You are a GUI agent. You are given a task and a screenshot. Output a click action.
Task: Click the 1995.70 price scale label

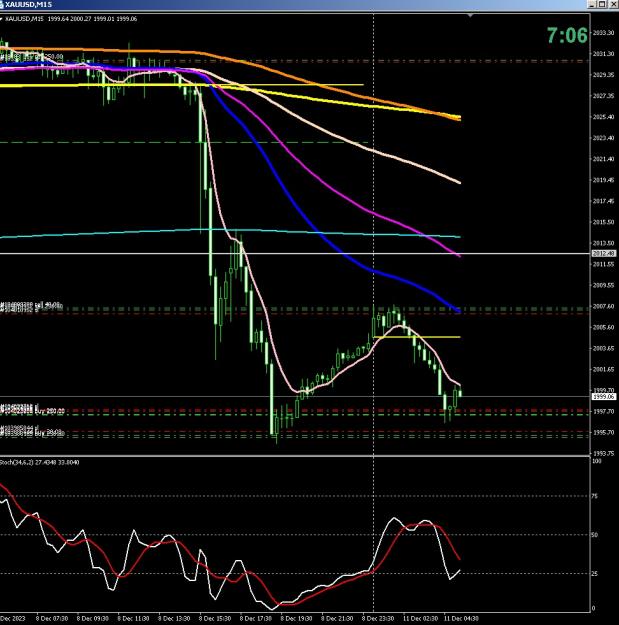tap(603, 432)
